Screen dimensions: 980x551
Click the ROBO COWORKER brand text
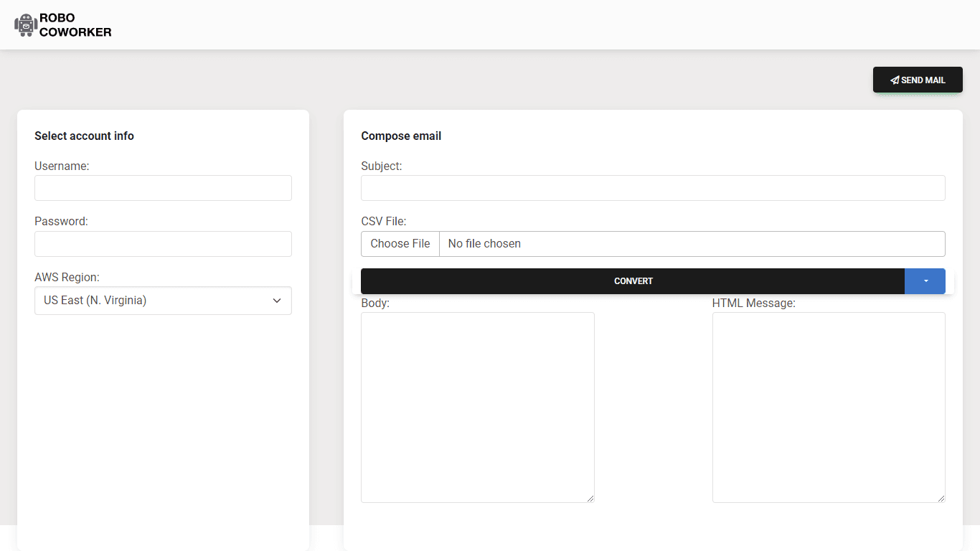pos(75,25)
